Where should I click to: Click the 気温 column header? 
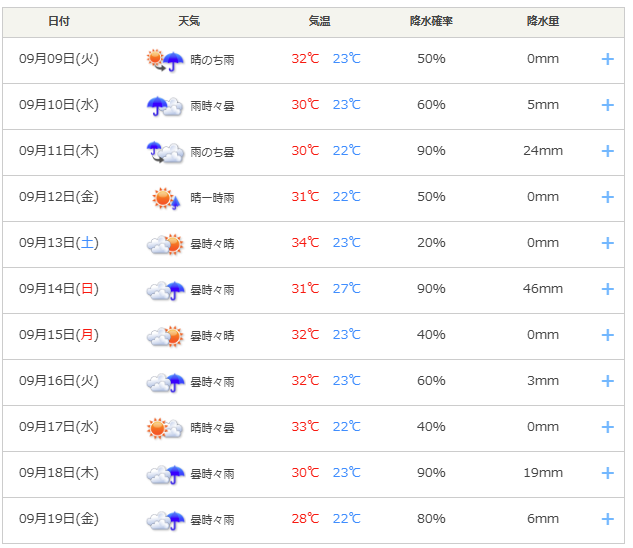pyautogui.click(x=320, y=21)
